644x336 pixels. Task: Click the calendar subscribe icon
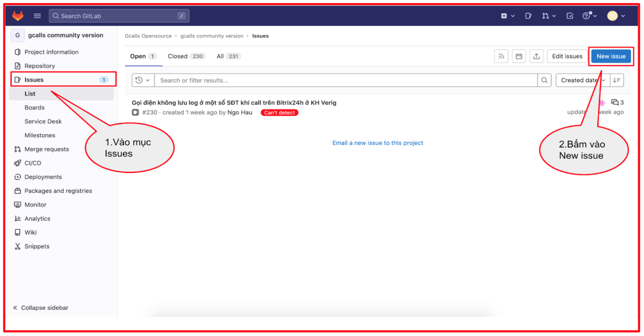click(x=519, y=56)
